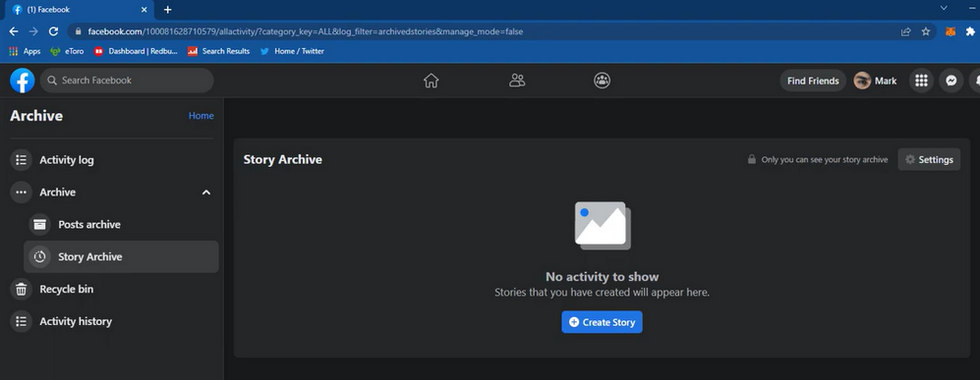Click the Activity history list icon

(x=21, y=321)
